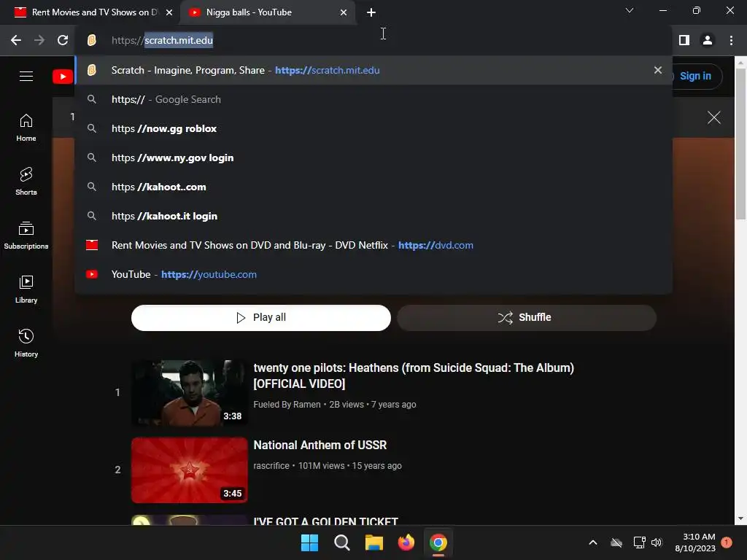Click the browser forward arrow
The width and height of the screenshot is (747, 560).
pyautogui.click(x=39, y=40)
